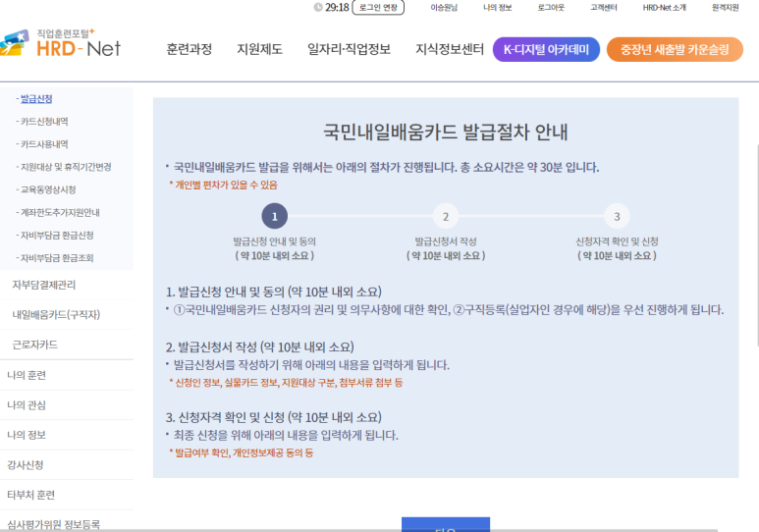
Task: Open 카드사용내역 sidebar item
Action: [x=42, y=144]
